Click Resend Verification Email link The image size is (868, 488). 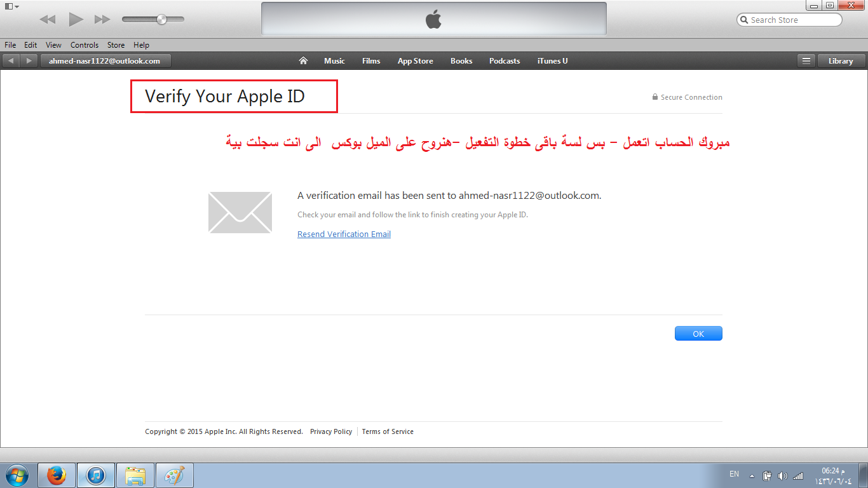tap(344, 234)
